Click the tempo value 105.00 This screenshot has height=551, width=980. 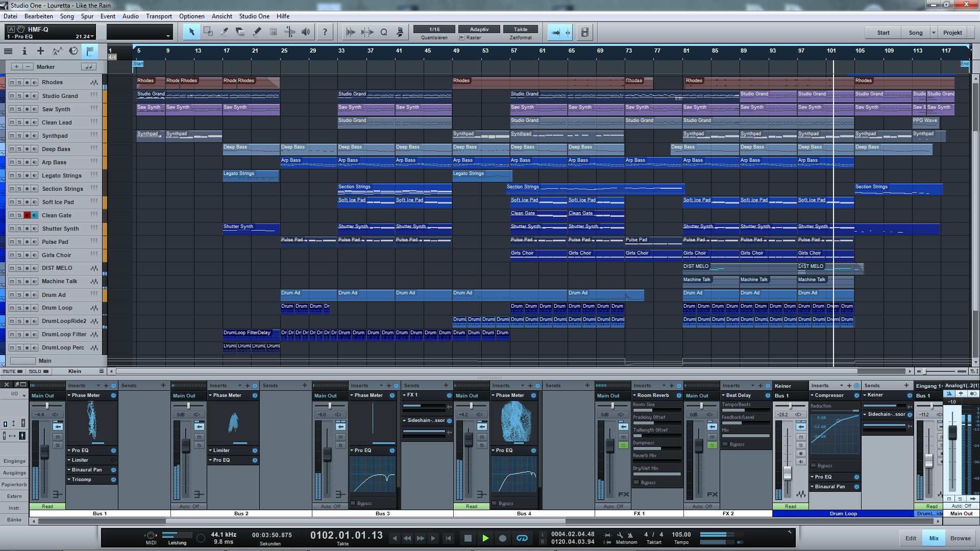point(681,535)
